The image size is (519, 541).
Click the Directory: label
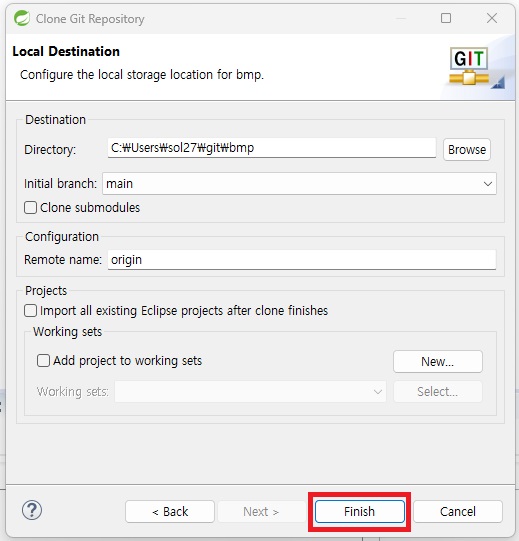pyautogui.click(x=50, y=150)
